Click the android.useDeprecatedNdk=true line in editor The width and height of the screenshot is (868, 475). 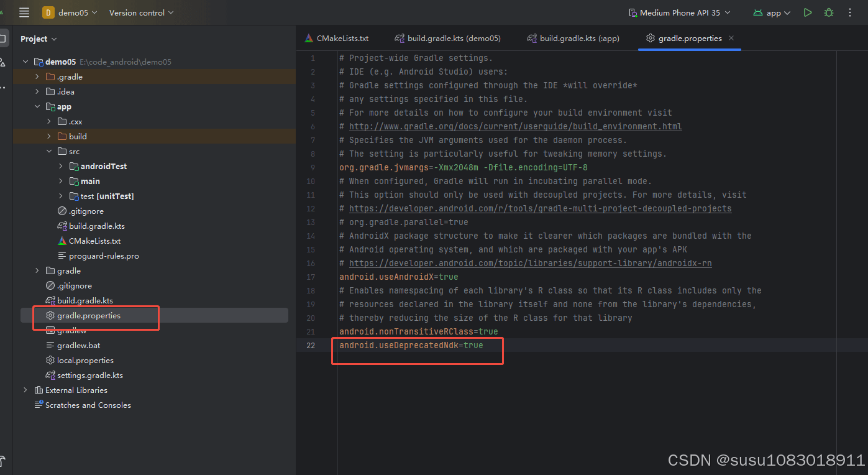411,345
